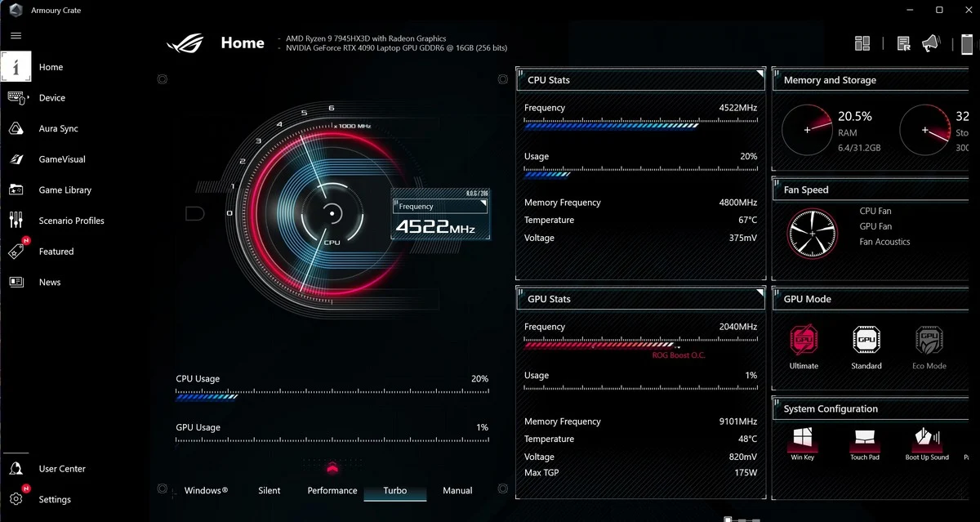Click the CPU Fan label
Screen dimensions: 980x522
click(875, 211)
